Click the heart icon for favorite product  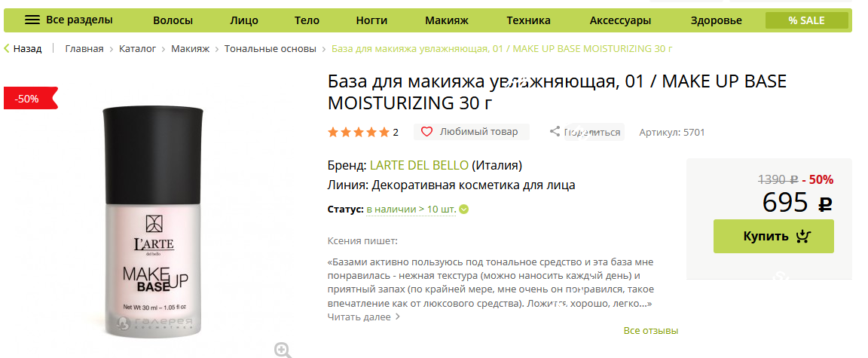pos(426,132)
